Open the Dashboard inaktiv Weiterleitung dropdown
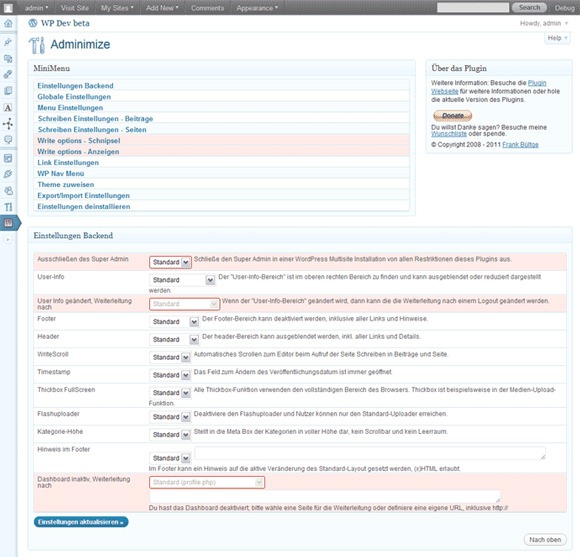580x557 pixels. 207,482
